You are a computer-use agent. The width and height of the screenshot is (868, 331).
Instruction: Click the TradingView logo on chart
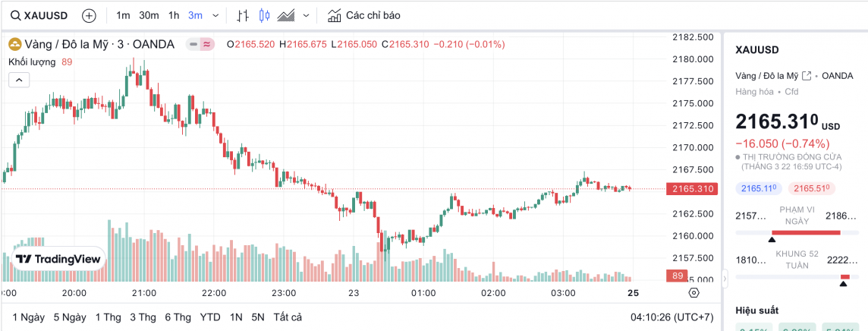(x=58, y=259)
